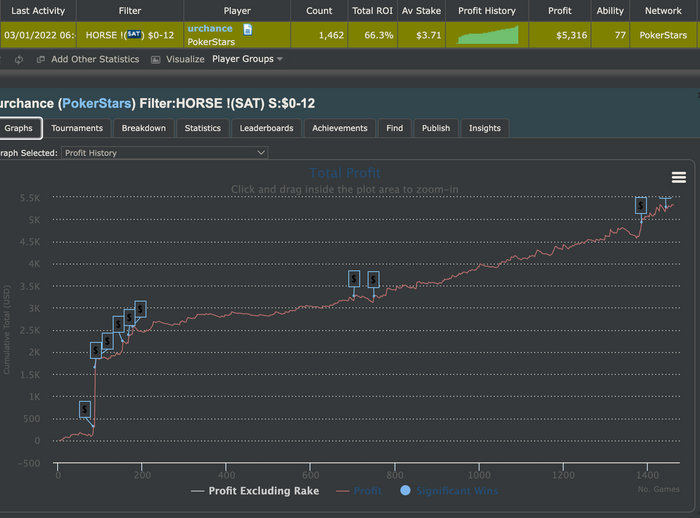
Task: Sort by the Ability column header
Action: coord(610,11)
